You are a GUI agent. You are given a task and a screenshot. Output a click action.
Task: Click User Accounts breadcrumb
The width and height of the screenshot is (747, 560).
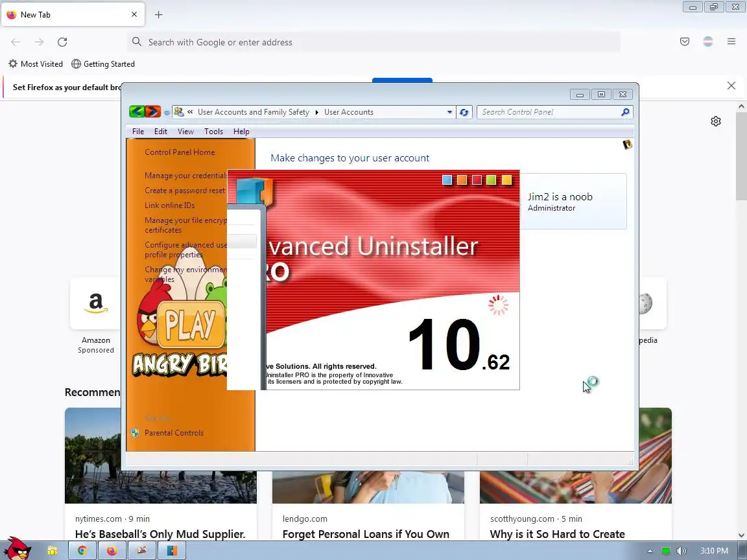coord(349,112)
